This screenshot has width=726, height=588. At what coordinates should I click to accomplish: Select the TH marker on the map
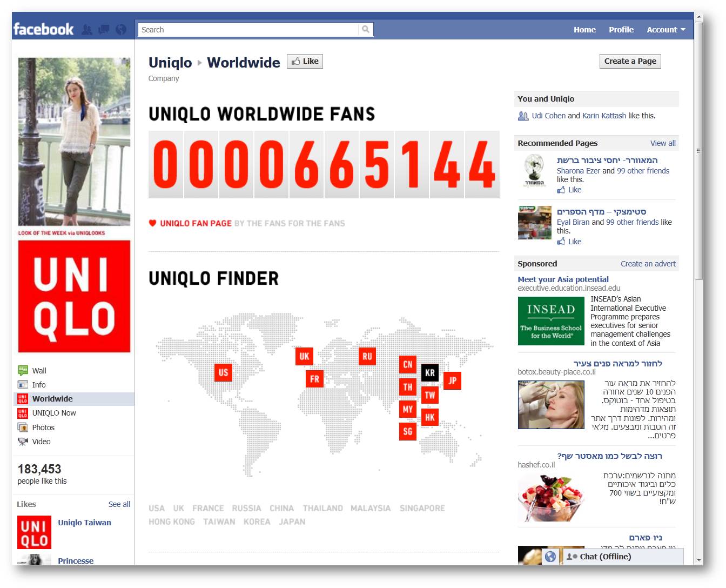tap(408, 387)
